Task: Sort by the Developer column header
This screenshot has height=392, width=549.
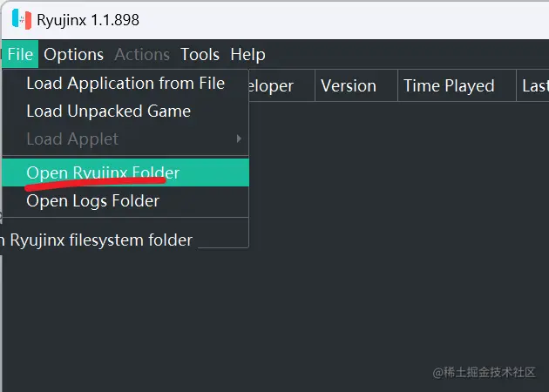Action: click(281, 85)
